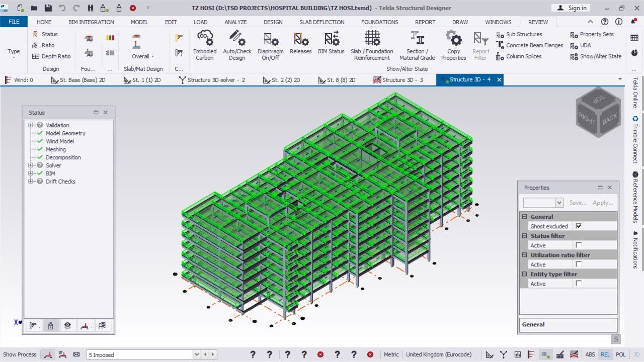The height and width of the screenshot is (362, 644).
Task: Open the Type dropdown in ribbon
Action: point(14,53)
